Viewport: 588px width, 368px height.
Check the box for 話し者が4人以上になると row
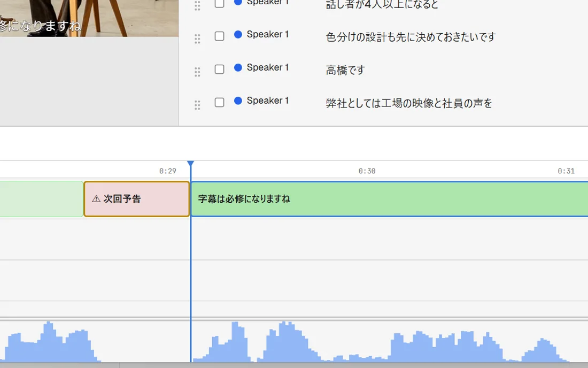219,3
